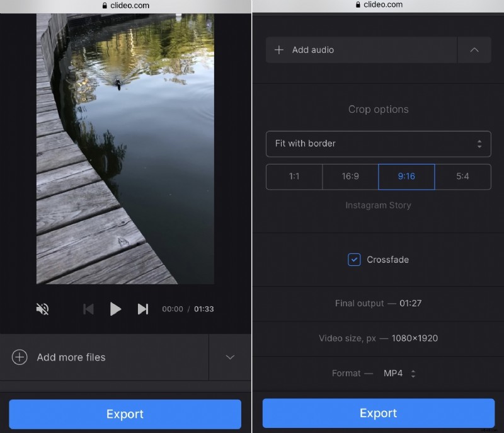Choose the 5:4 aspect ratio
The width and height of the screenshot is (504, 433).
click(463, 176)
